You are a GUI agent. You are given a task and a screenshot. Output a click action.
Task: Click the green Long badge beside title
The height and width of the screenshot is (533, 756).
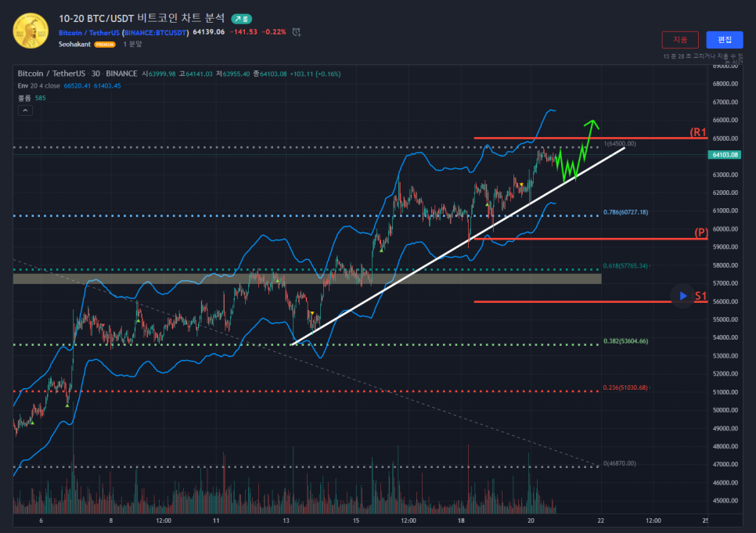click(241, 18)
